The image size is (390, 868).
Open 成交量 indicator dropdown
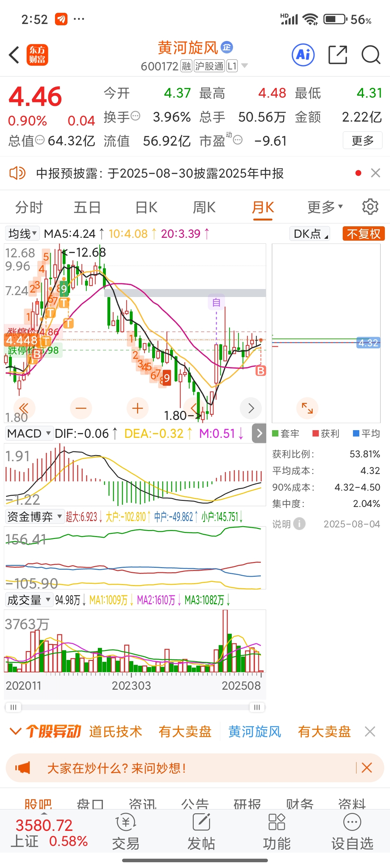coord(29,600)
